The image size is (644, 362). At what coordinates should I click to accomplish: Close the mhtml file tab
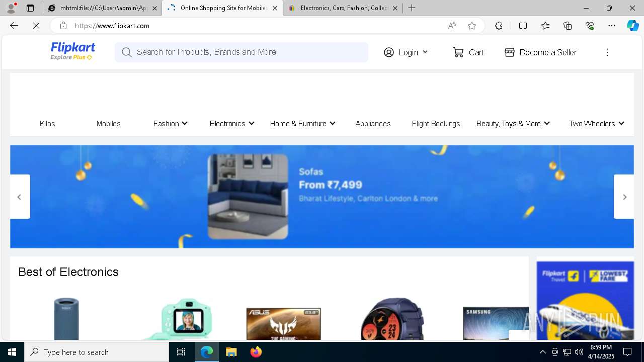[154, 8]
